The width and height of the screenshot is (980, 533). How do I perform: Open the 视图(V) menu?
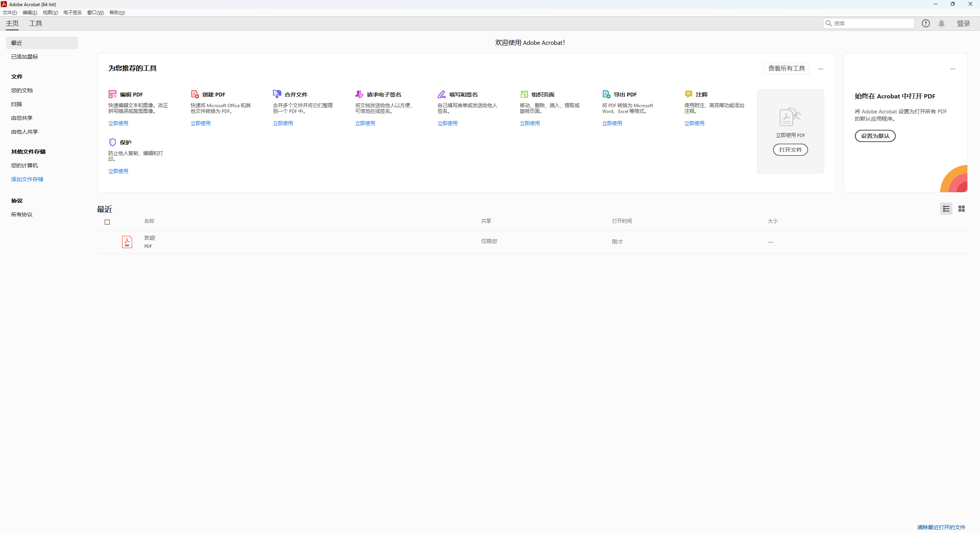(50, 13)
